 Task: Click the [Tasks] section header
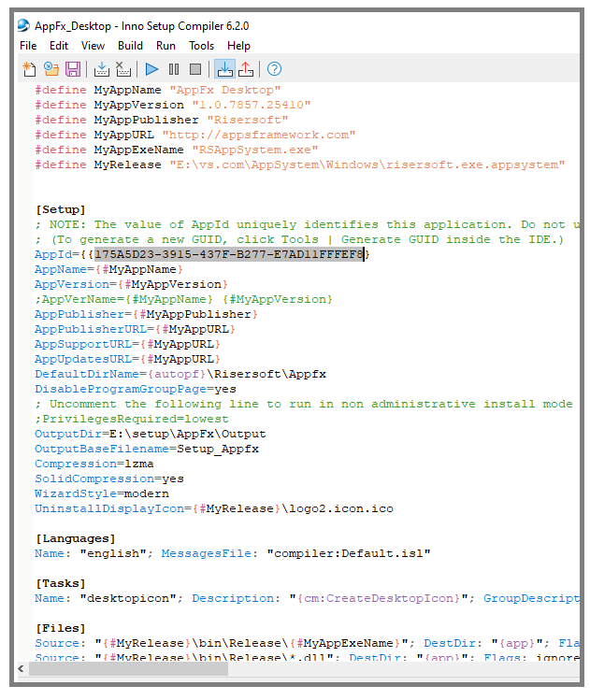point(60,583)
